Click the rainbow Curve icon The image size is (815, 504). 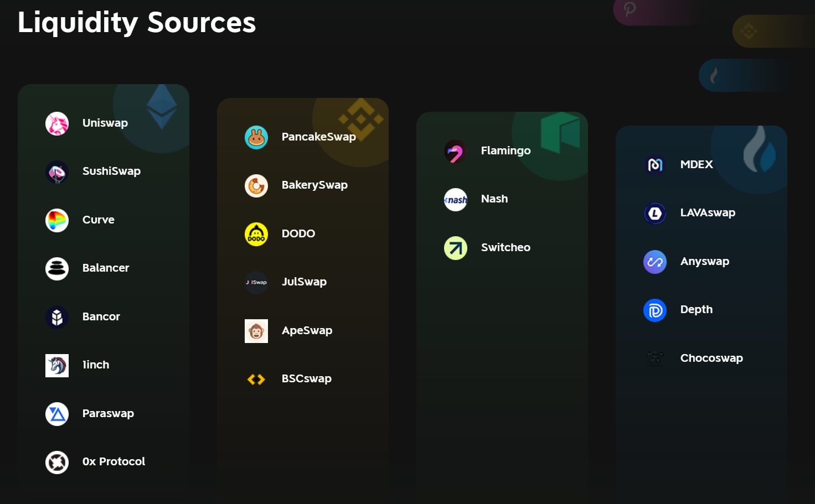click(x=57, y=220)
